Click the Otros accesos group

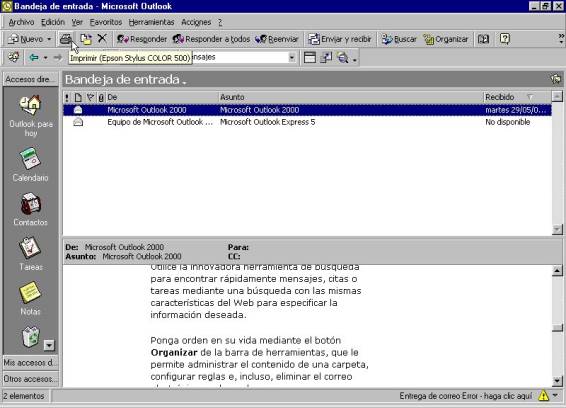tap(31, 379)
